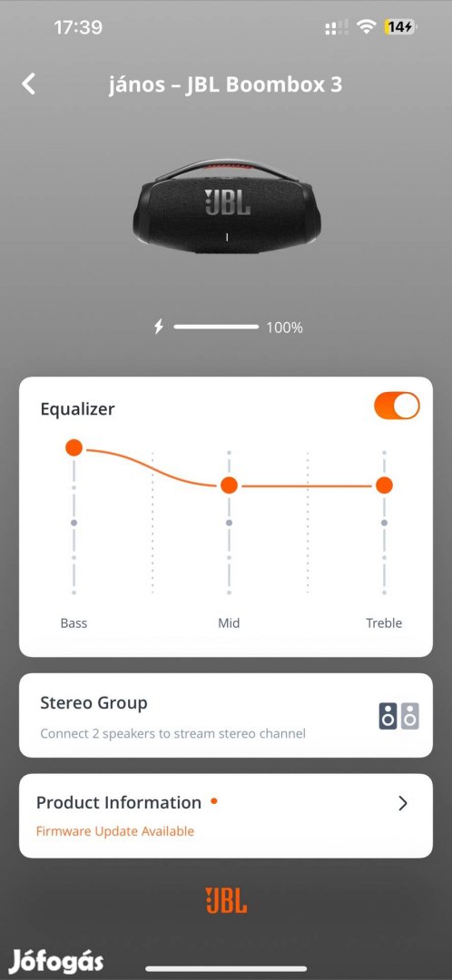Open Product Information chevron arrow

point(403,803)
